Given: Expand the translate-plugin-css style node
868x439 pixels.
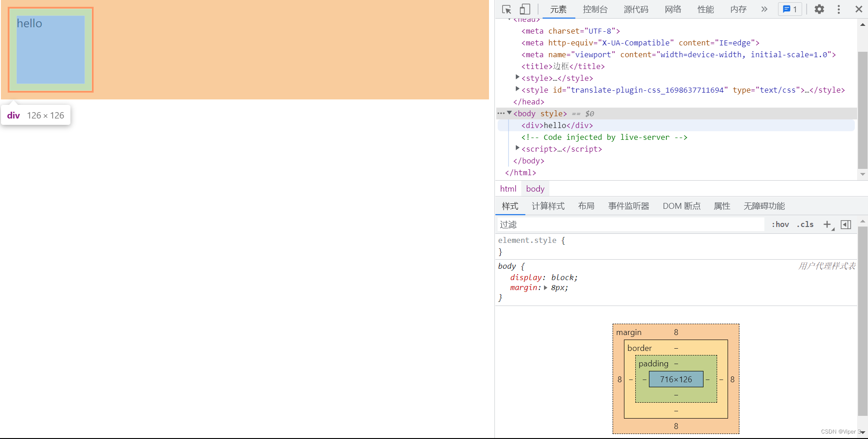Looking at the screenshot, I should [x=517, y=89].
